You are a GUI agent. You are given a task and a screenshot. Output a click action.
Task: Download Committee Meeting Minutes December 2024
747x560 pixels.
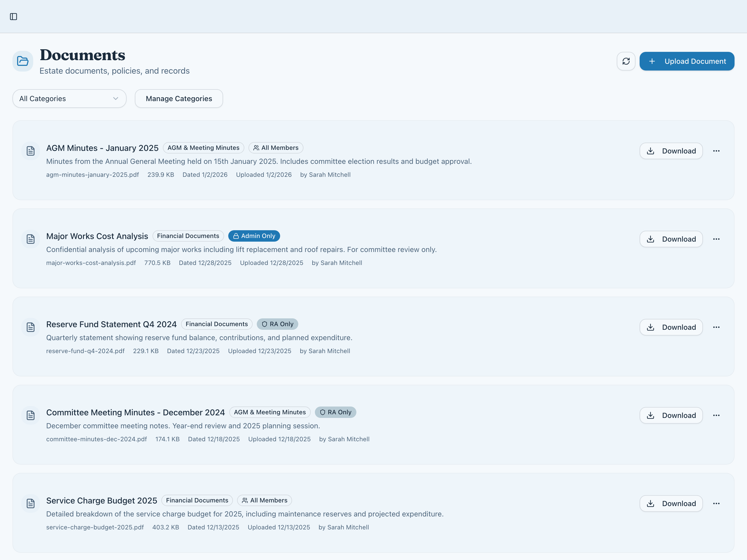click(x=671, y=415)
